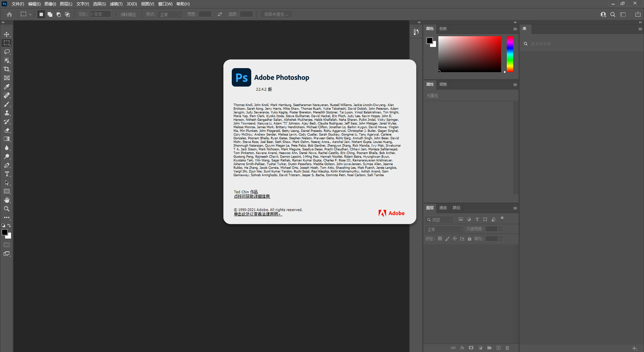The image size is (644, 352).
Task: Select the Horizontal Type tool
Action: (x=7, y=174)
